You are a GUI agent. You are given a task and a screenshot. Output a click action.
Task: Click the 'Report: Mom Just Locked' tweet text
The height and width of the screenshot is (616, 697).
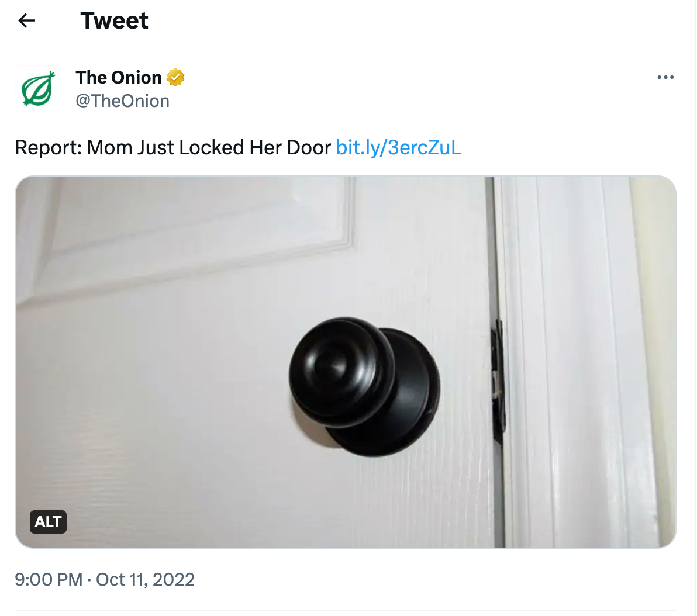click(173, 147)
